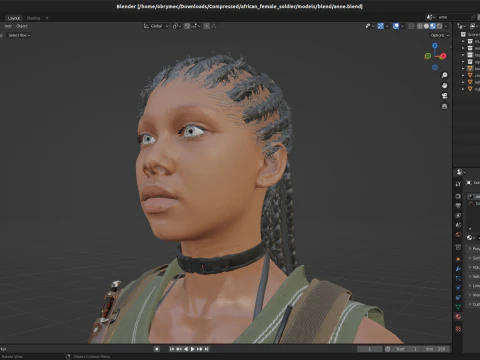
Task: Expand first collection under Scene Collection
Action: coord(463,41)
